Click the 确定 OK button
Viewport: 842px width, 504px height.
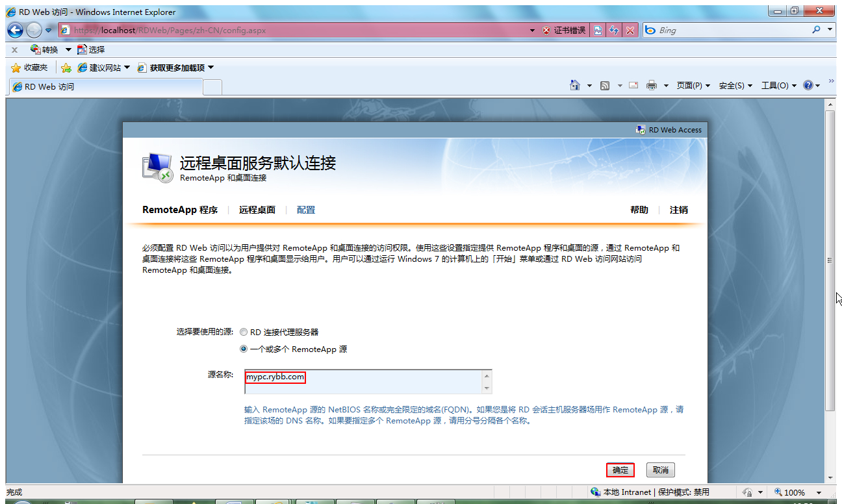pyautogui.click(x=620, y=470)
